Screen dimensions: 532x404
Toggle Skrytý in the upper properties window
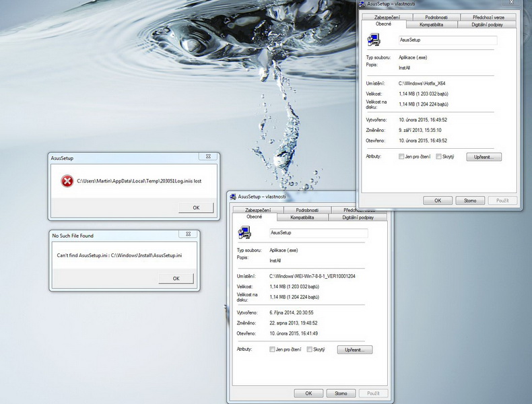tap(445, 156)
